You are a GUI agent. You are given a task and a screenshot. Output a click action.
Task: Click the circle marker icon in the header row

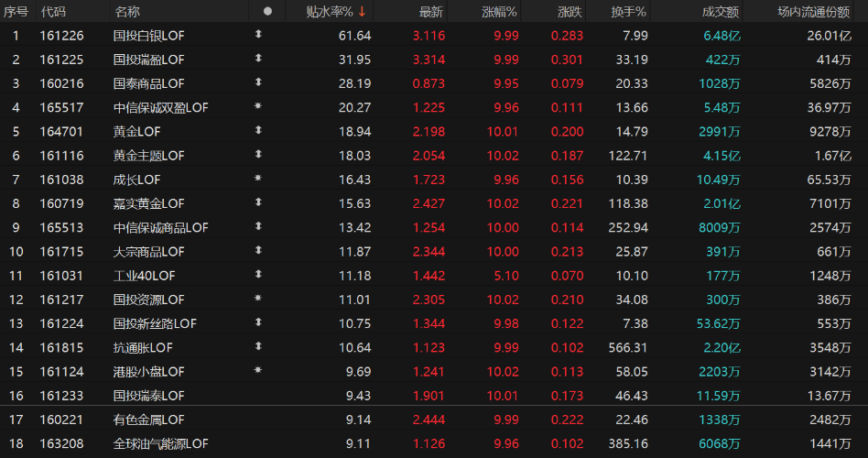tap(267, 11)
